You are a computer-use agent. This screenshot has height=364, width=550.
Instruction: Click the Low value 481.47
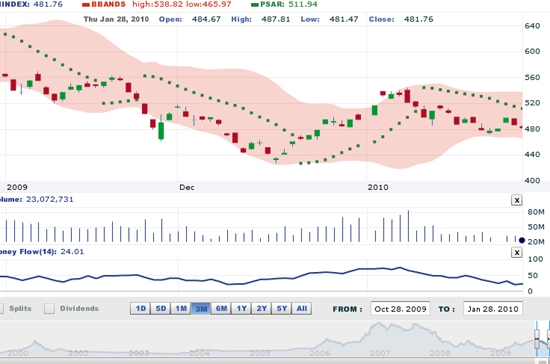click(x=343, y=19)
